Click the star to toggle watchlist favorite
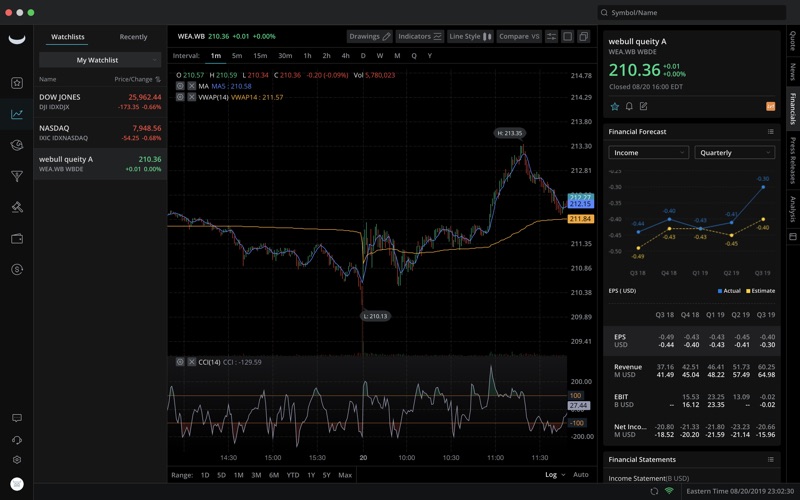800x500 pixels. coord(615,106)
